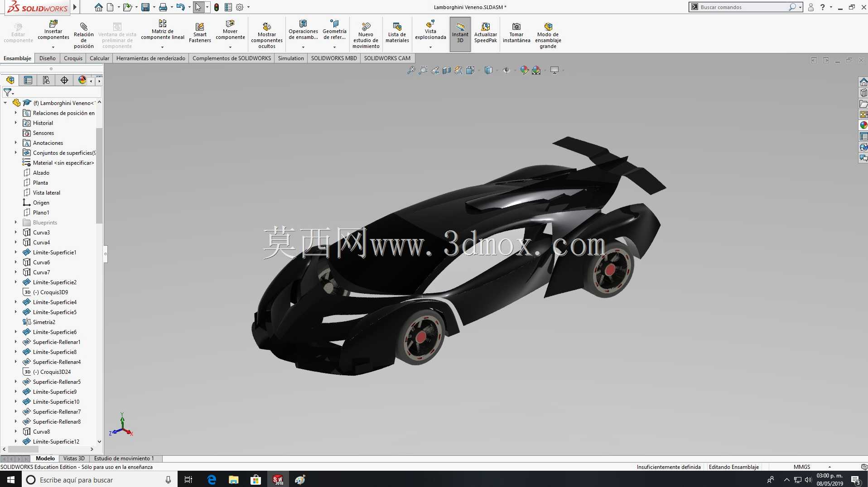Expand the Historial tree node
Screen dimensions: 868x487
point(15,123)
